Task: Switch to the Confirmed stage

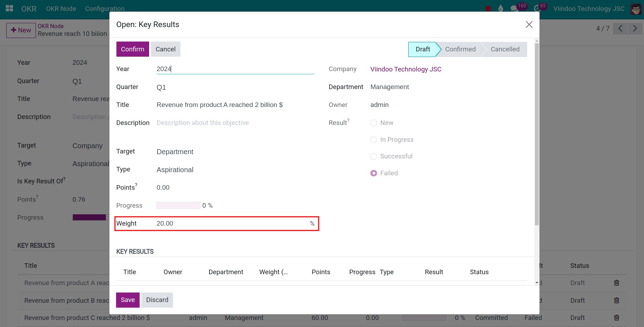Action: pos(460,49)
